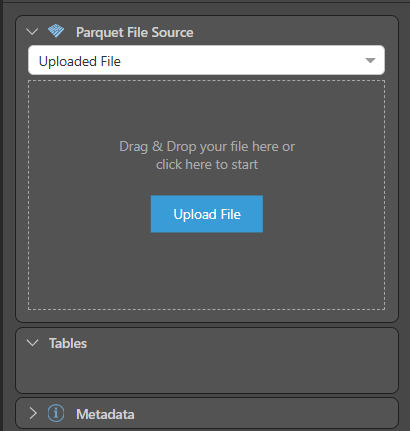Click the Parquet file source icon
This screenshot has width=410, height=431.
(x=56, y=31)
